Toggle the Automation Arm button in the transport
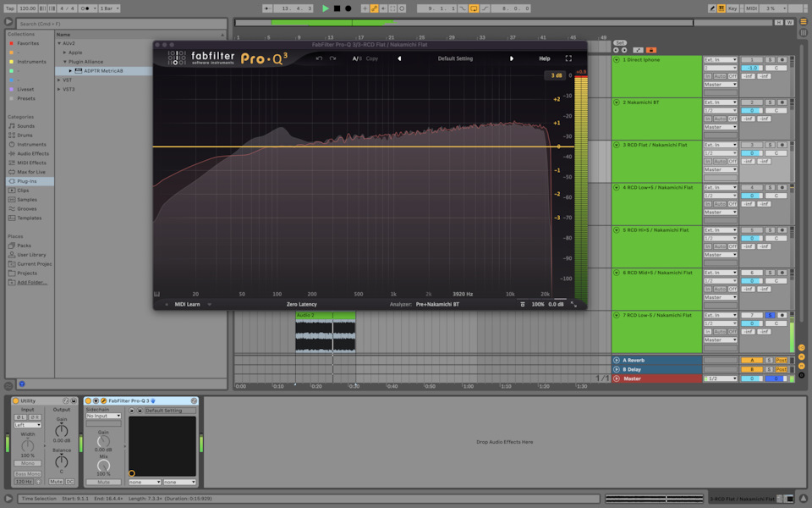Viewport: 812px width, 508px height. point(374,8)
